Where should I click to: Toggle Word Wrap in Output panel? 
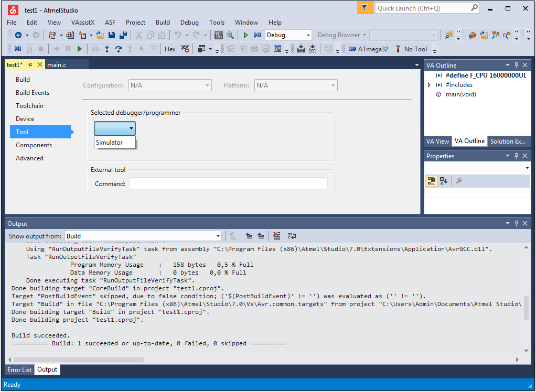tap(292, 236)
